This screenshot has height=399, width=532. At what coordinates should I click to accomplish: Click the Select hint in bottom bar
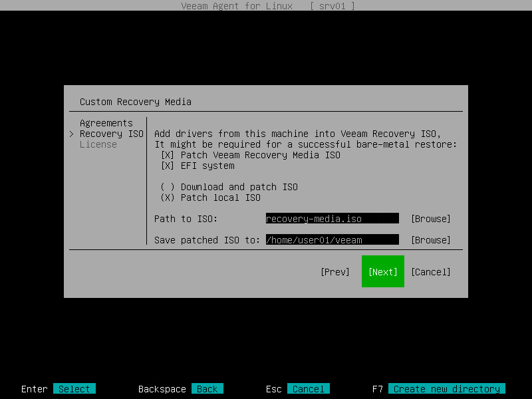pyautogui.click(x=74, y=389)
